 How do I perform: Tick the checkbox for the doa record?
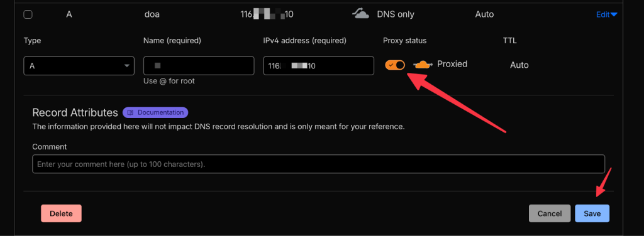click(28, 15)
